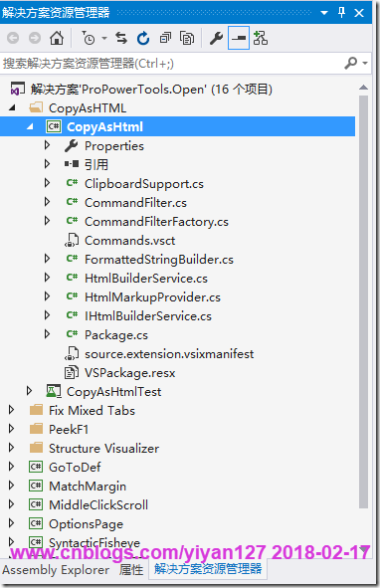Expand the MiddleClickScroll project
Image resolution: width=380 pixels, height=588 pixels.
point(12,504)
